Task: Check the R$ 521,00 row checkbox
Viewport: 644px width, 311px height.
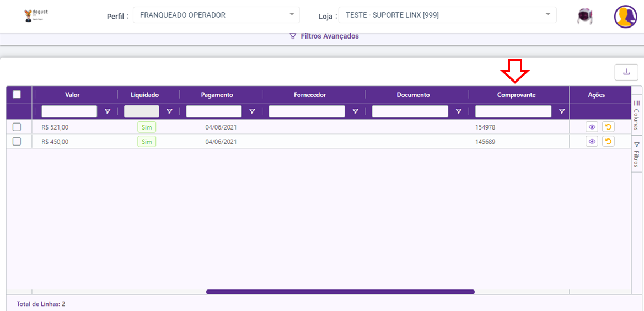Action: click(17, 127)
